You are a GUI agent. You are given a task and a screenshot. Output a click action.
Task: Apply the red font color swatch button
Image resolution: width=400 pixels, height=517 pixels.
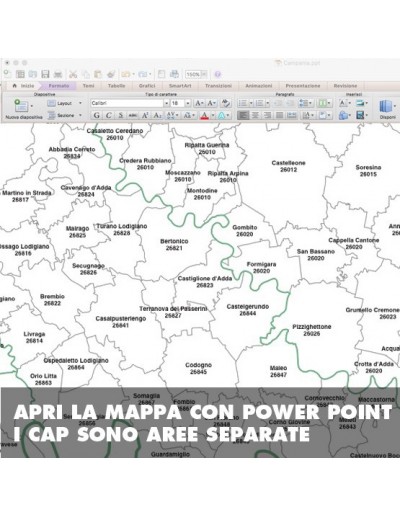coord(205,115)
